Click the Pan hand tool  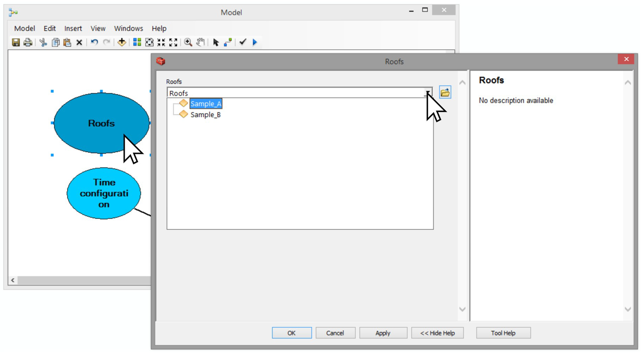point(200,42)
